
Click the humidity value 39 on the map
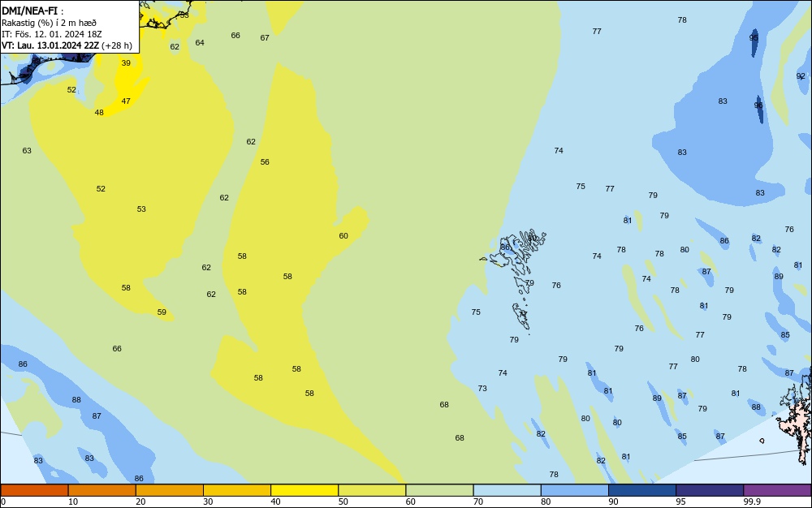126,63
